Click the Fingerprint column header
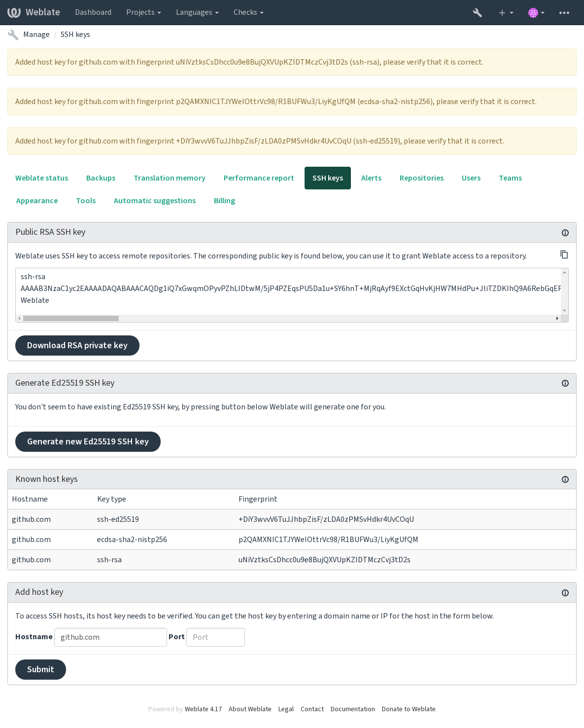 tap(258, 499)
